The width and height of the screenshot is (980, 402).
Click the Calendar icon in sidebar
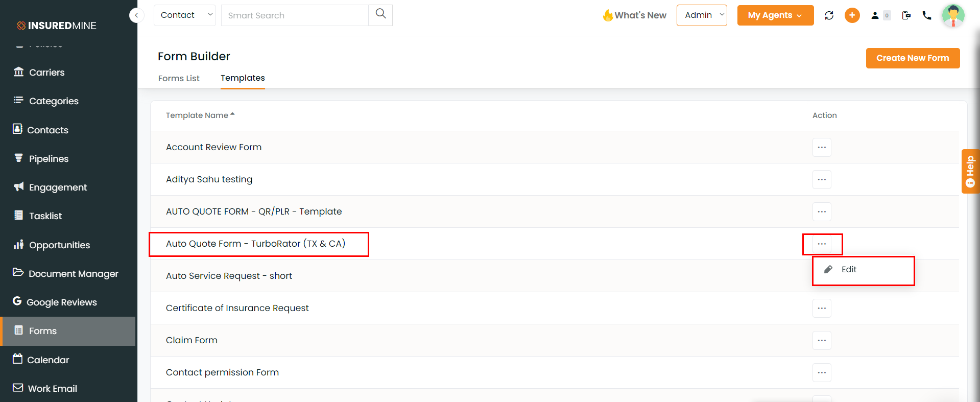point(17,359)
